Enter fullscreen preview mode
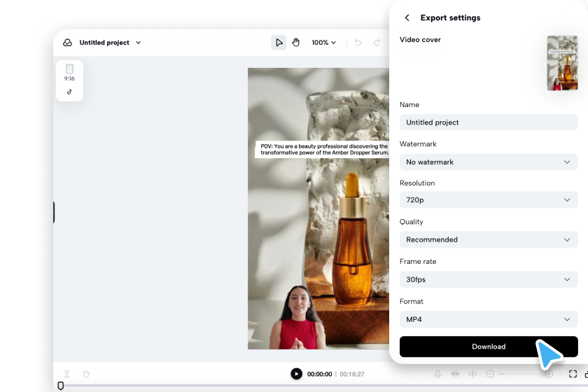 573,374
